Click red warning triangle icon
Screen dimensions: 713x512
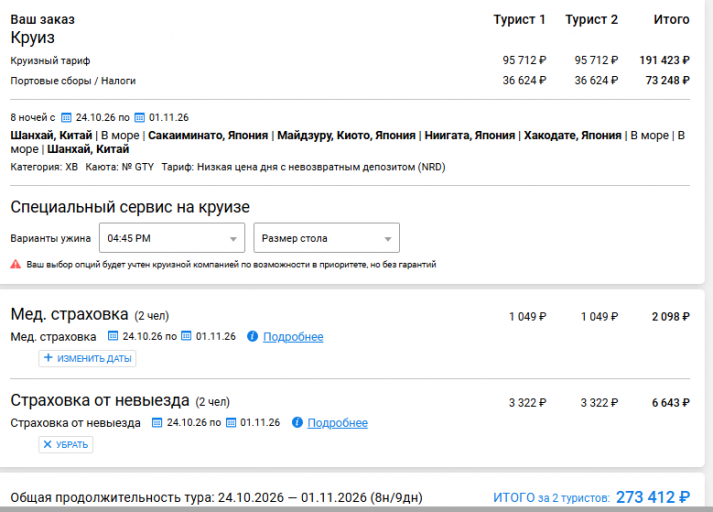pyautogui.click(x=16, y=264)
